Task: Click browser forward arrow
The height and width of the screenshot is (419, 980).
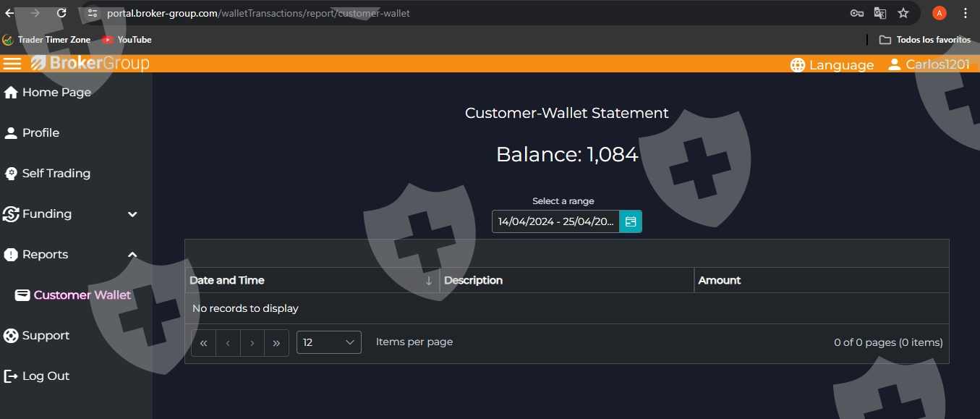Action: click(x=35, y=13)
